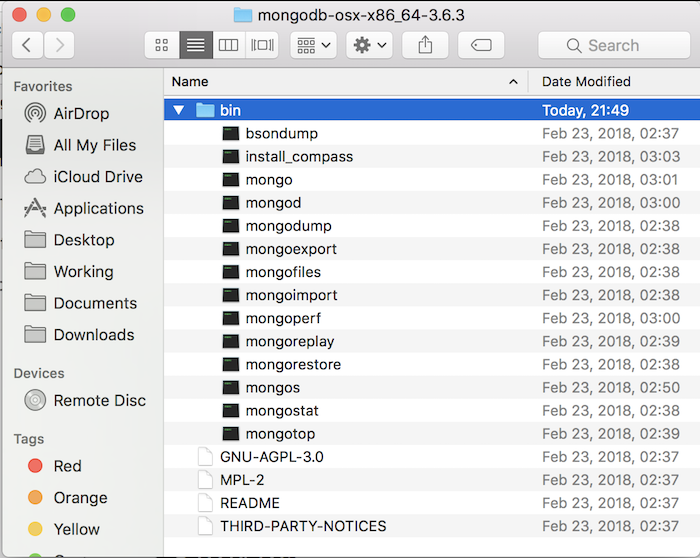Open All My Files in the sidebar
Viewport: 700px width, 558px height.
pos(80,145)
